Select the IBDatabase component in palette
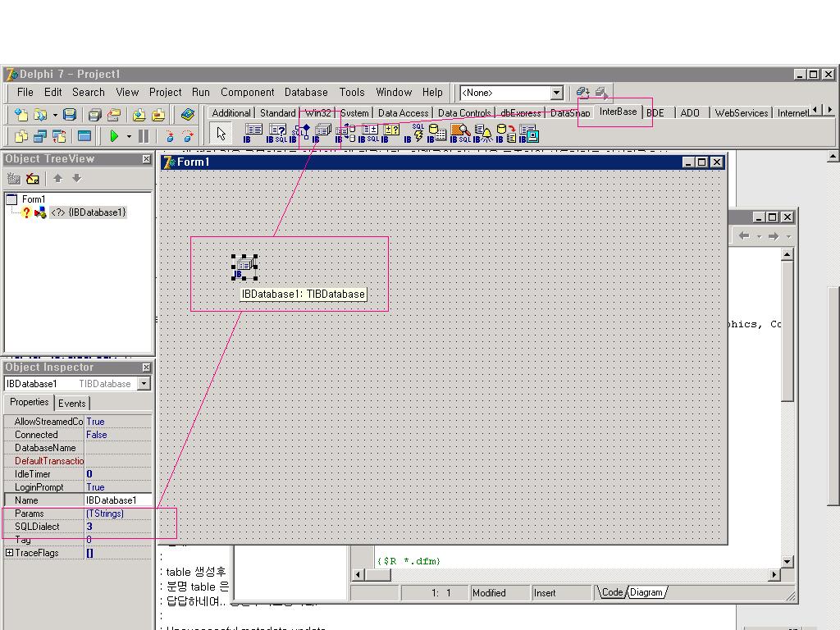Image resolution: width=840 pixels, height=630 pixels. pyautogui.click(x=322, y=134)
